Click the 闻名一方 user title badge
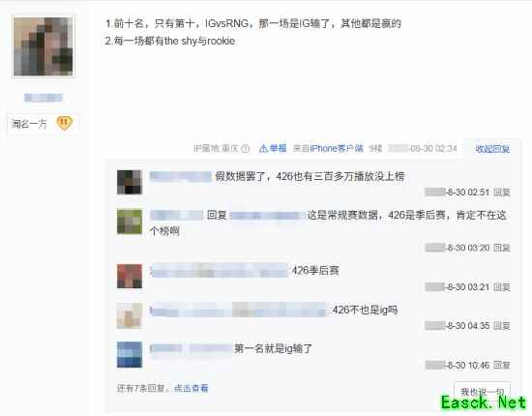The image size is (532, 416). click(29, 124)
